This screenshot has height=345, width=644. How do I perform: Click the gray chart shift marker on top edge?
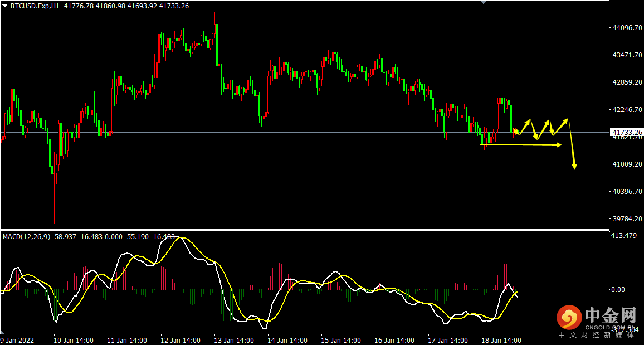coord(482,2)
